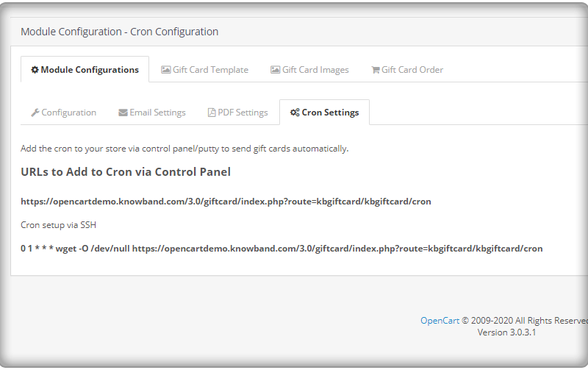The height and width of the screenshot is (370, 588).
Task: Open the Gift Card Images tab
Action: [309, 70]
